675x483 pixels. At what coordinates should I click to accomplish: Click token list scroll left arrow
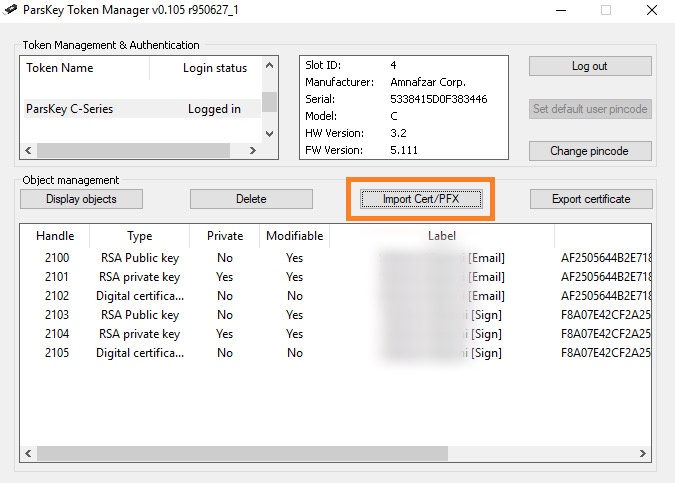click(28, 150)
